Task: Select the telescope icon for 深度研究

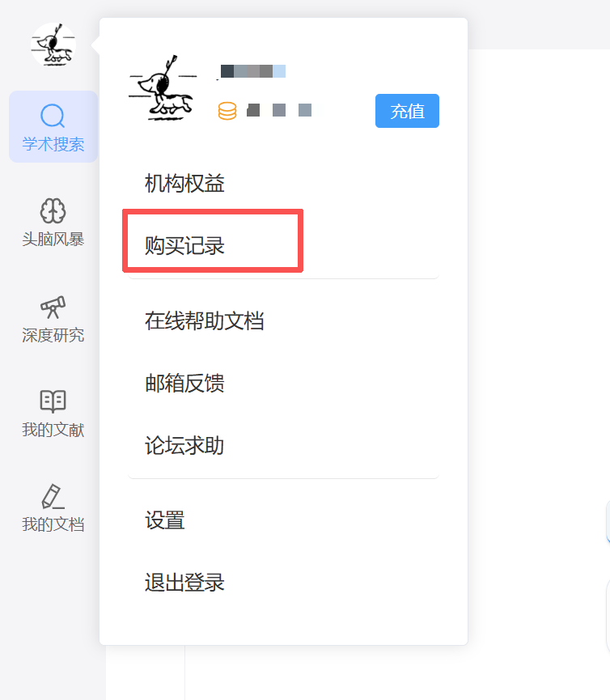Action: pyautogui.click(x=53, y=307)
